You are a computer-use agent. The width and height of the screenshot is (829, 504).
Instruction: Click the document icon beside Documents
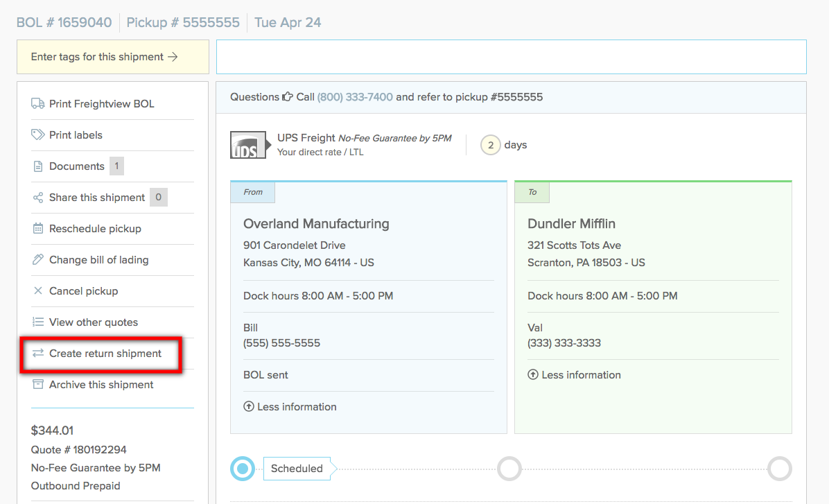point(37,166)
